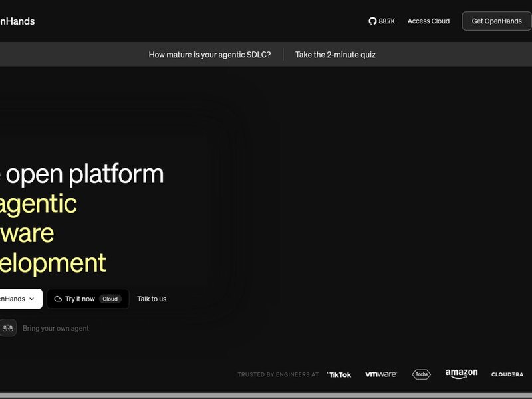Open the OpenHands logo home link
532x399 pixels.
[17, 21]
